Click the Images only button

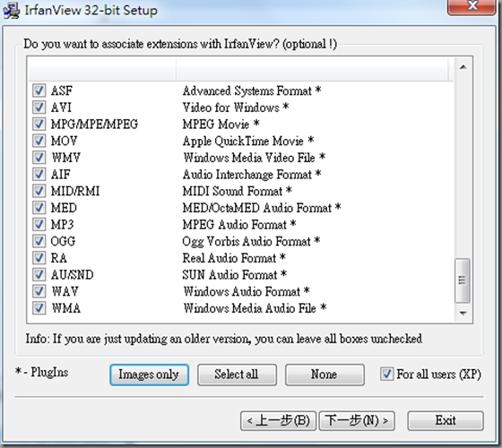(149, 375)
